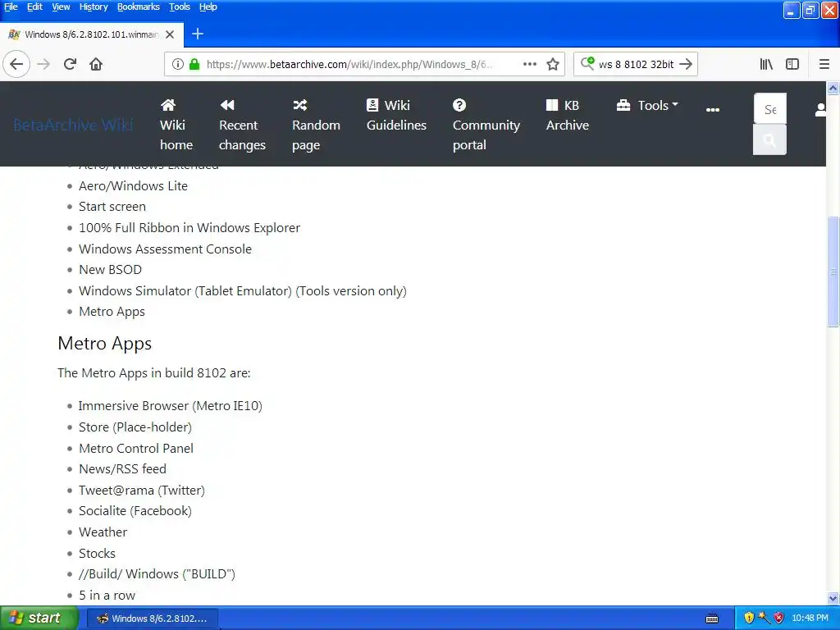840x630 pixels.
Task: Open the Firefox hamburger menu
Action: point(824,64)
